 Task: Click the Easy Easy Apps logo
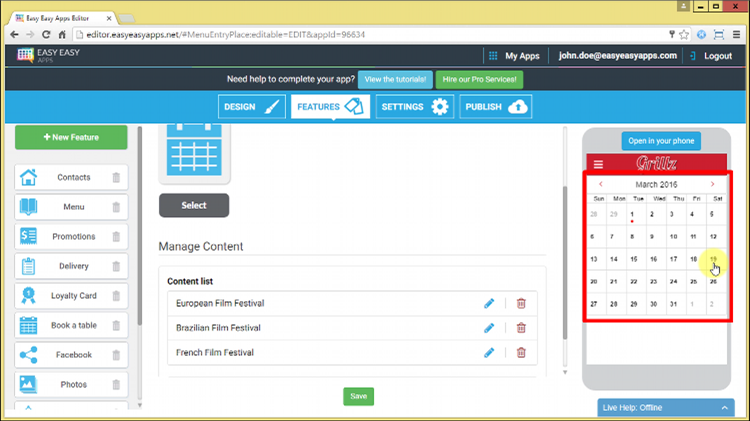click(x=48, y=55)
